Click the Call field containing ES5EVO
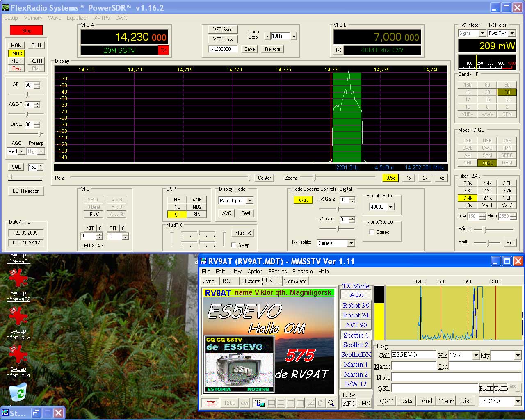 pyautogui.click(x=413, y=355)
